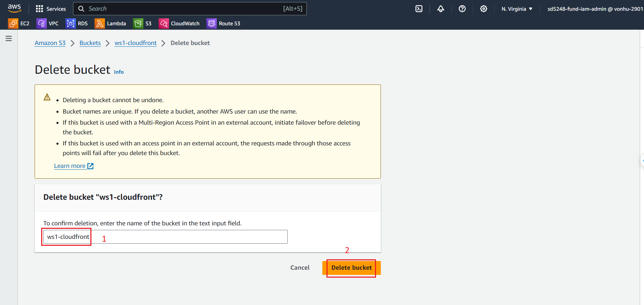Screen dimensions: 644x305
Task: Cancel the bucket deletion
Action: [300, 268]
